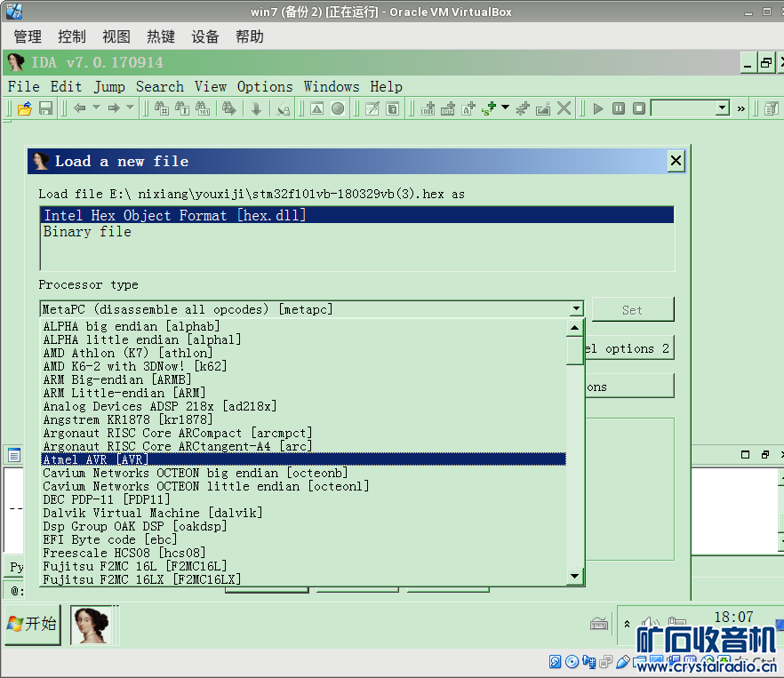Open the Jump menu

click(109, 86)
